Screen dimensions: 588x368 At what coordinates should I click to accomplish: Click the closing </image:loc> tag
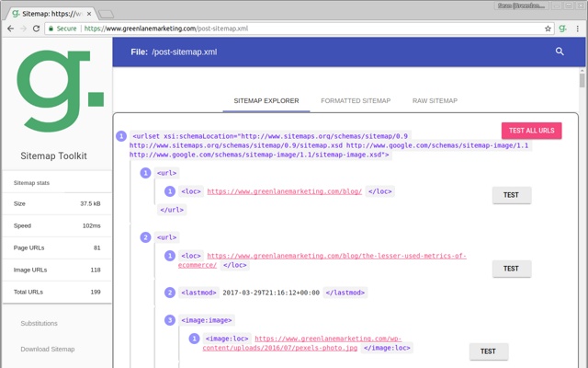coord(387,348)
